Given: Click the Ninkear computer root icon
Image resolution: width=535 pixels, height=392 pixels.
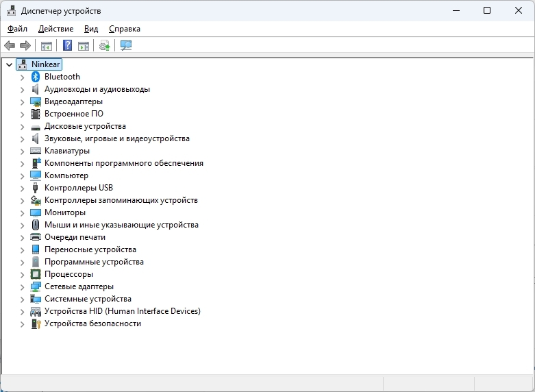Looking at the screenshot, I should (x=23, y=64).
